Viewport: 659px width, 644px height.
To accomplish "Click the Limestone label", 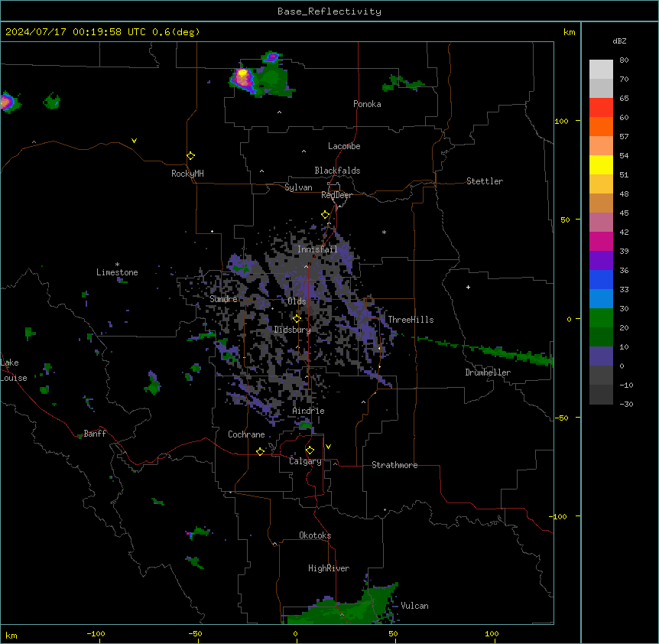I will pos(117,272).
